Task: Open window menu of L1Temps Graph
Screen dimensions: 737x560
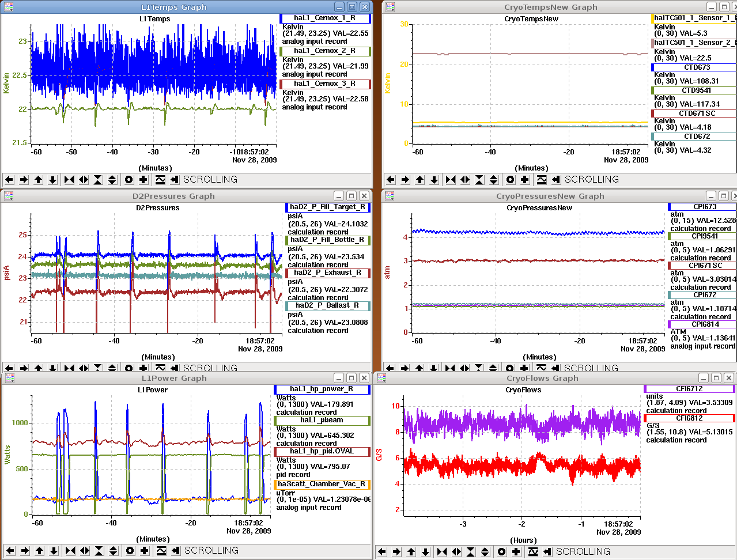Action: click(9, 7)
